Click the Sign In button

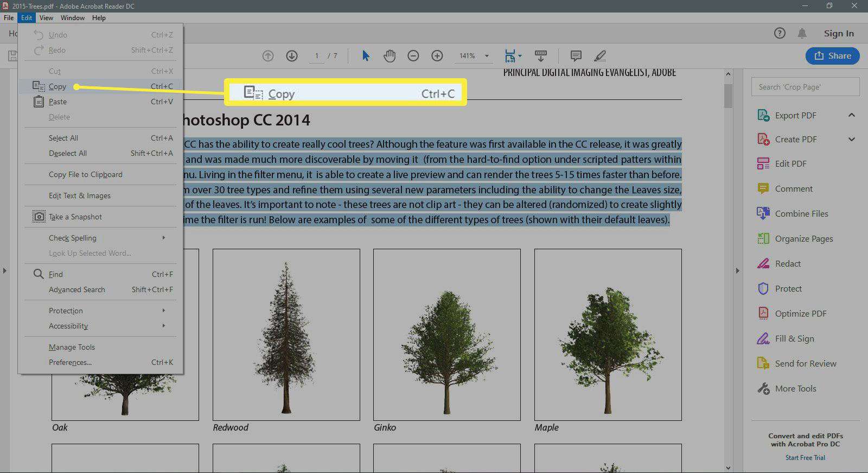pos(839,33)
